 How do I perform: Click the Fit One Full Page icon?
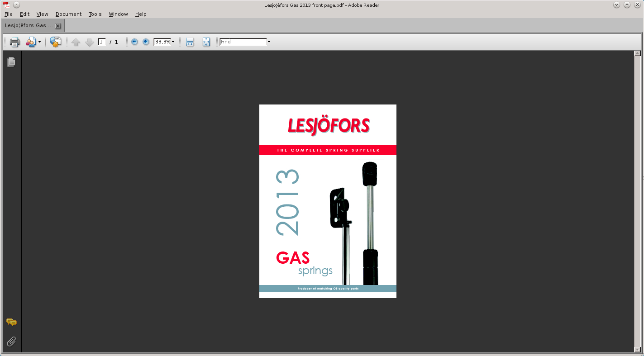(206, 42)
